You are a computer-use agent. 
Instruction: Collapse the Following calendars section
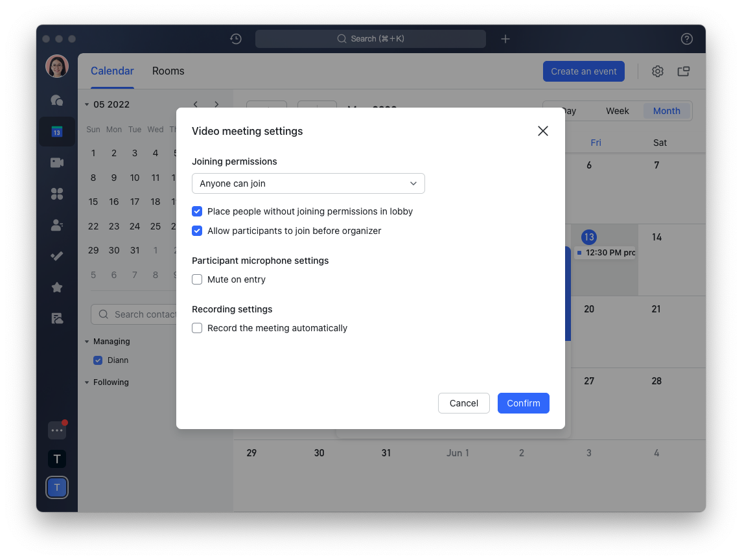[x=87, y=382]
